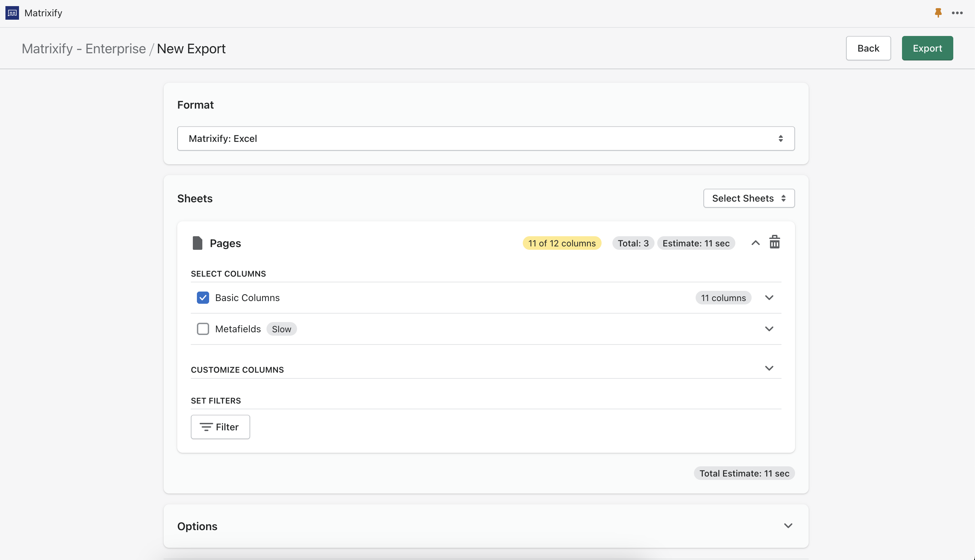Viewport: 975px width, 560px height.
Task: Click the Back button
Action: click(868, 48)
